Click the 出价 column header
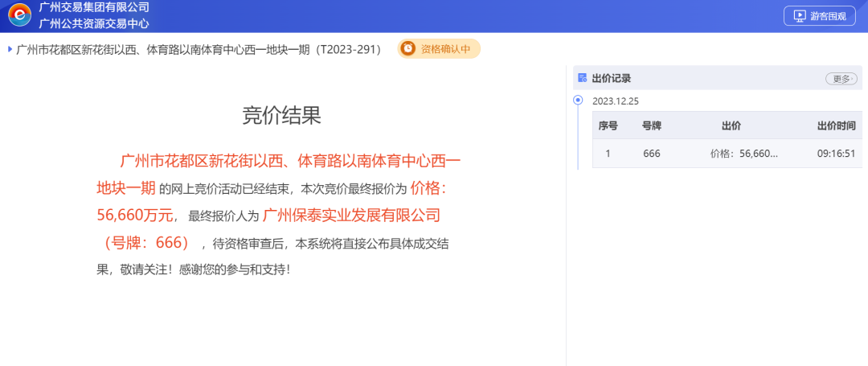Image resolution: width=868 pixels, height=366 pixels. coord(731,125)
